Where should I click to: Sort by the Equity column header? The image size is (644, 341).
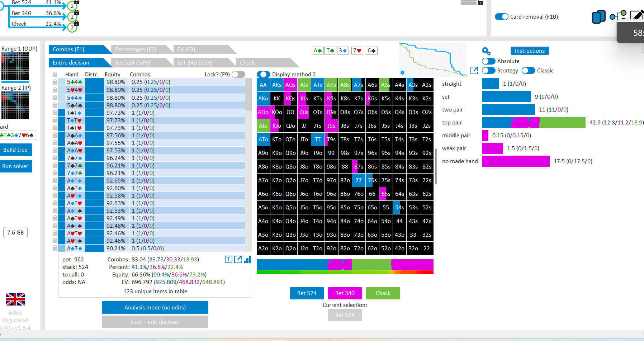click(x=113, y=75)
